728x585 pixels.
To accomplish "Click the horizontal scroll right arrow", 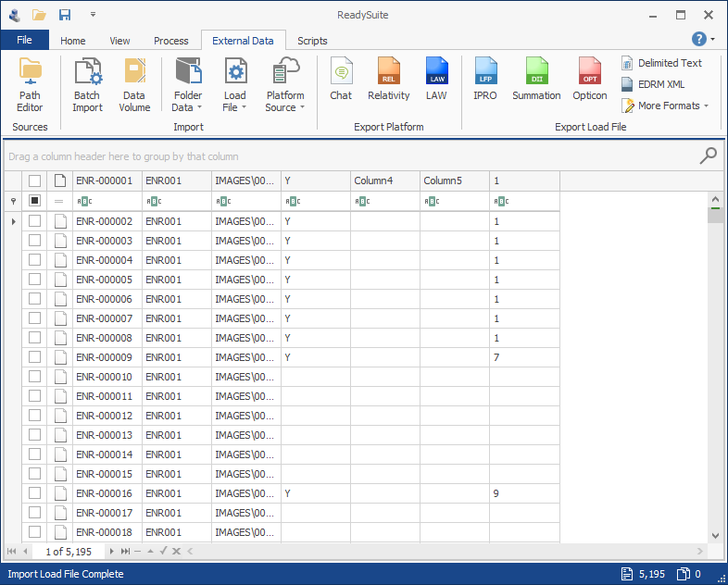I will 700,551.
